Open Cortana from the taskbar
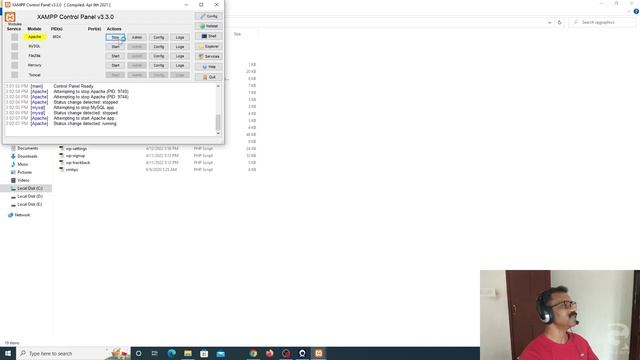This screenshot has width=640, height=360. 138,353
